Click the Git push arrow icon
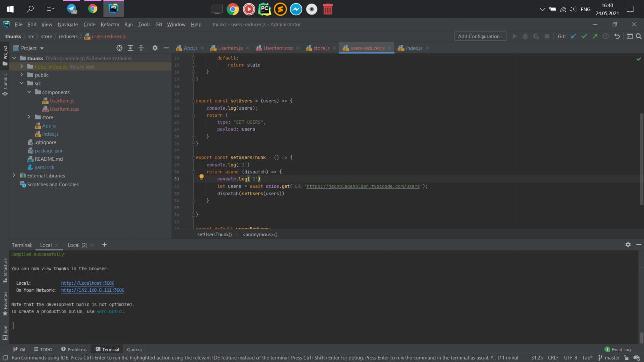Image resolution: width=644 pixels, height=362 pixels. (595, 36)
